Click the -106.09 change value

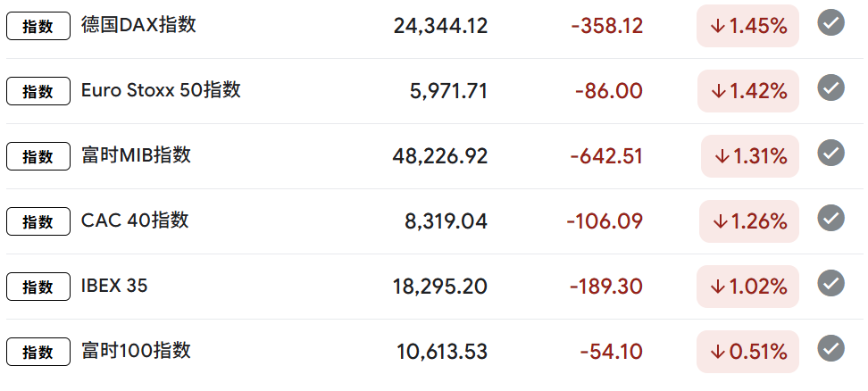[x=605, y=221]
